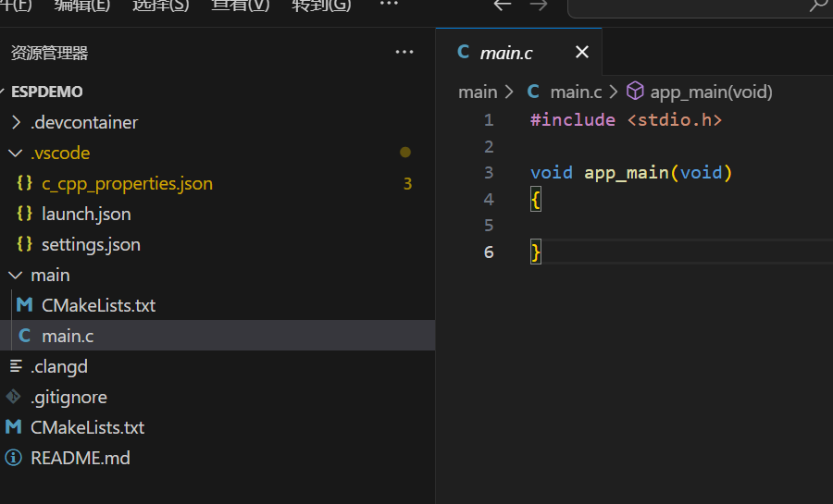Close the main.c editor tab

(582, 52)
